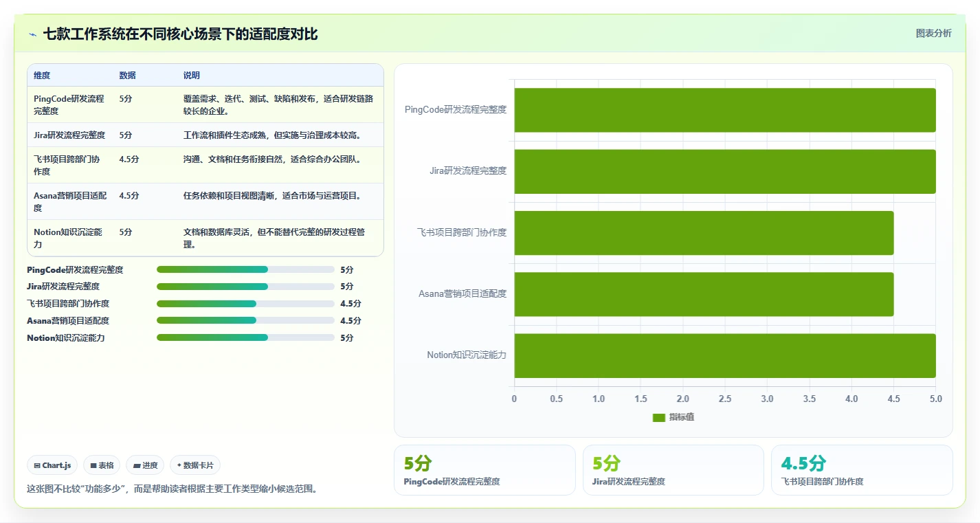Screen dimensions: 980x523
Task: Click the 'Notion知识沉淀能力' chart axis label
Action: [467, 355]
